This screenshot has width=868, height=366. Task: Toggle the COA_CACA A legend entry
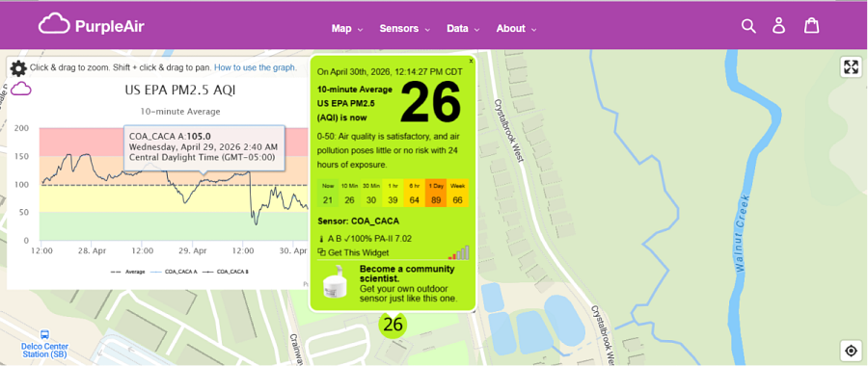pyautogui.click(x=174, y=272)
